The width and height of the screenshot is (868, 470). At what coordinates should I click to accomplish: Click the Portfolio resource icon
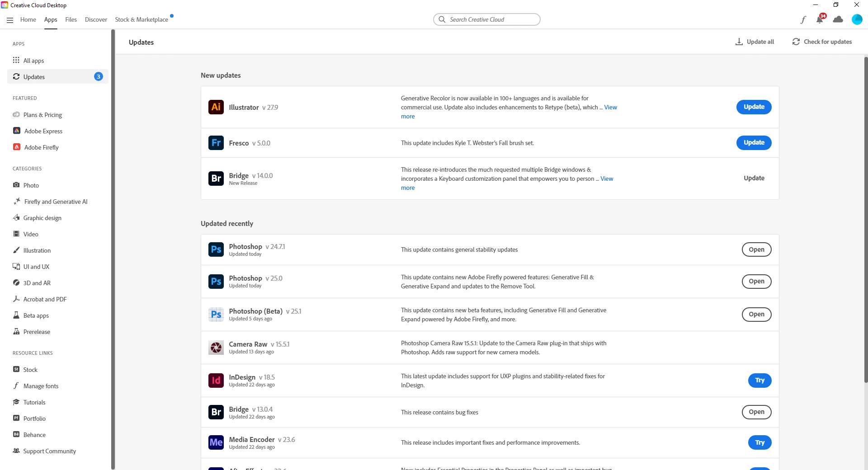[x=16, y=418]
